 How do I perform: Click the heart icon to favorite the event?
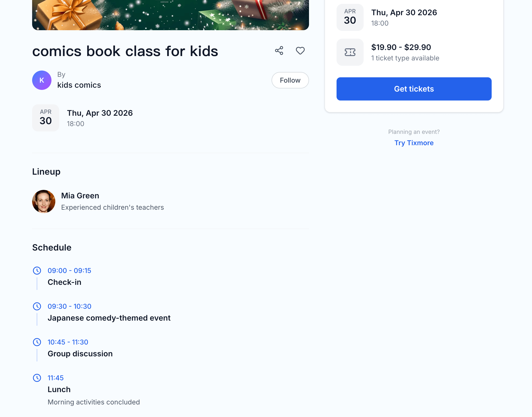[x=300, y=51]
